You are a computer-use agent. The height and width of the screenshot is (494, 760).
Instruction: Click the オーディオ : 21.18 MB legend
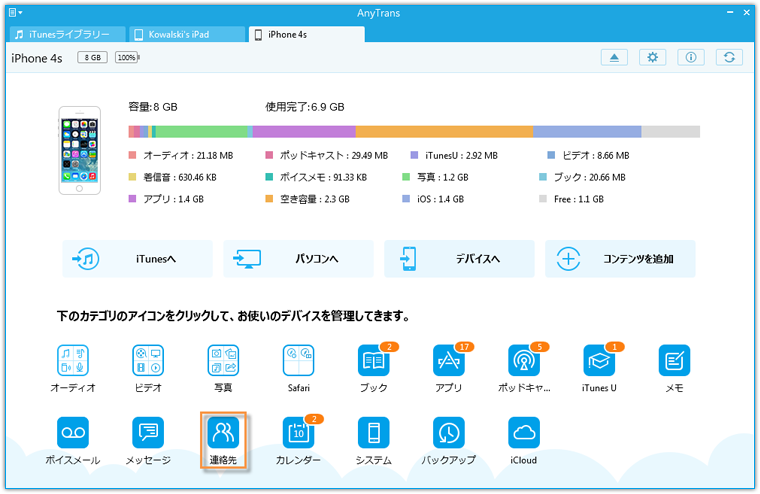pyautogui.click(x=181, y=156)
